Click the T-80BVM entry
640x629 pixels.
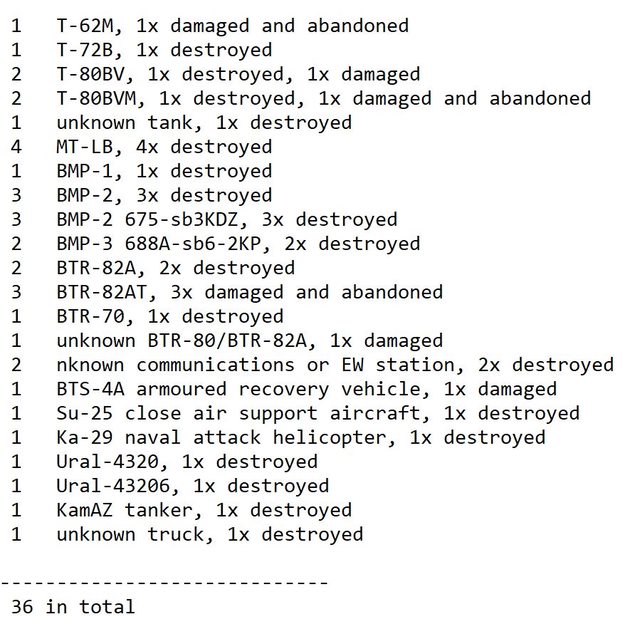(323, 98)
